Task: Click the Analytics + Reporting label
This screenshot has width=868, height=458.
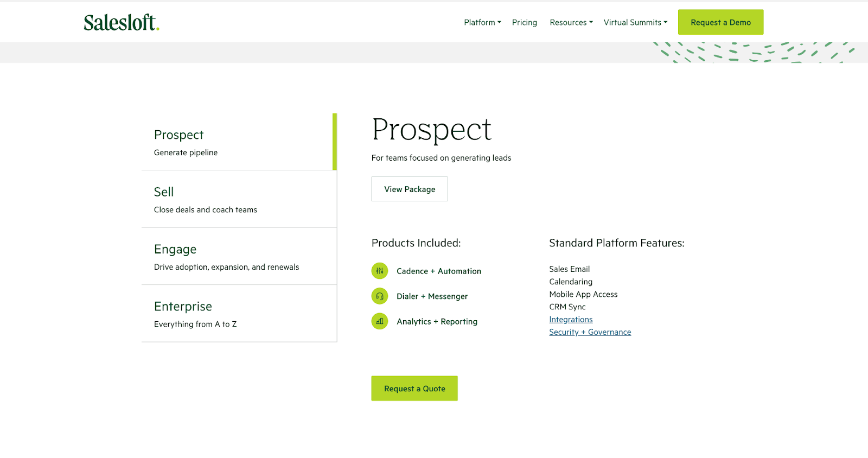Action: (437, 322)
